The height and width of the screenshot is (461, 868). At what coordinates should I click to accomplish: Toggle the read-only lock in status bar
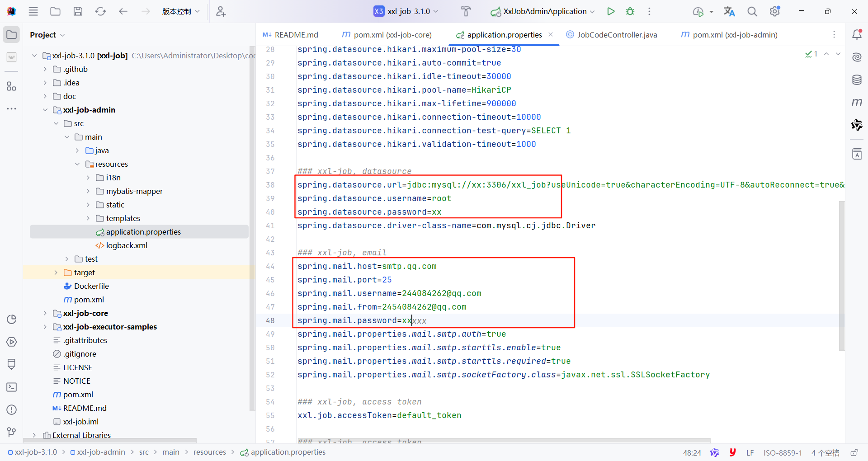[854, 452]
